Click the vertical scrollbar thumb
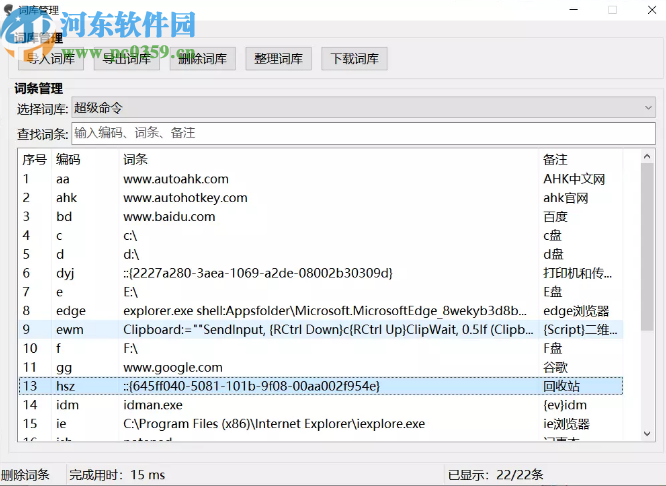This screenshot has width=666, height=486. click(647, 246)
